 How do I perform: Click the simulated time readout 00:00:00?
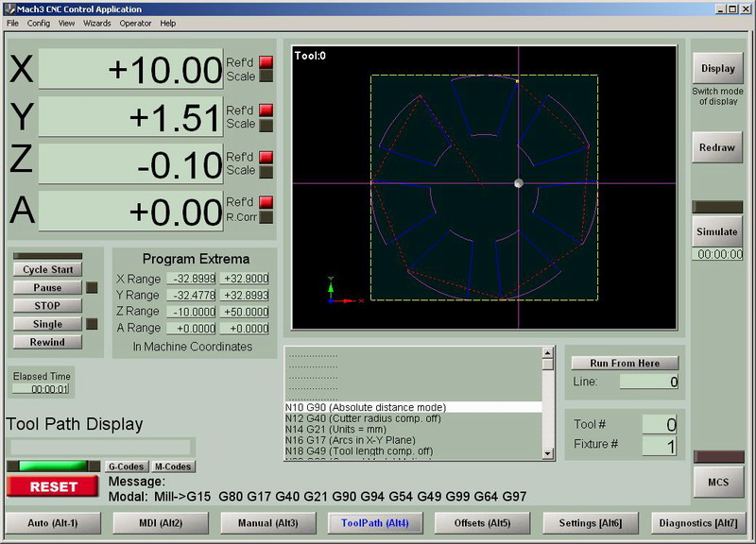click(718, 254)
